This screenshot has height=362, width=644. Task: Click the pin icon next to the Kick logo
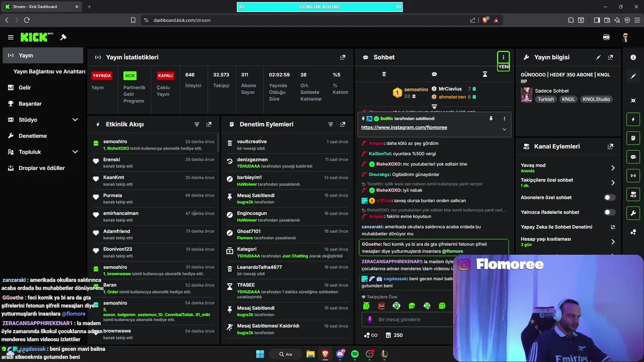[63, 37]
